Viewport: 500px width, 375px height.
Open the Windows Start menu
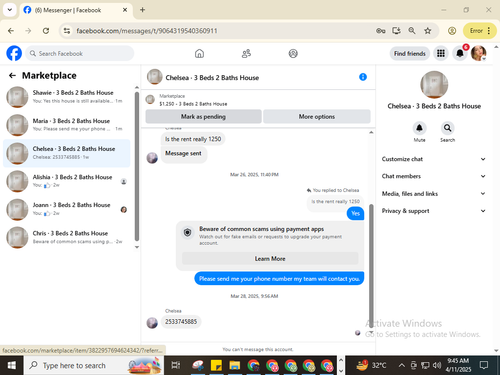point(12,365)
